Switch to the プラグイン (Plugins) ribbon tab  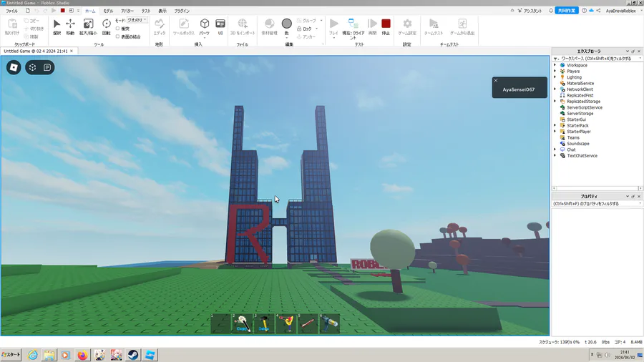pos(182,11)
